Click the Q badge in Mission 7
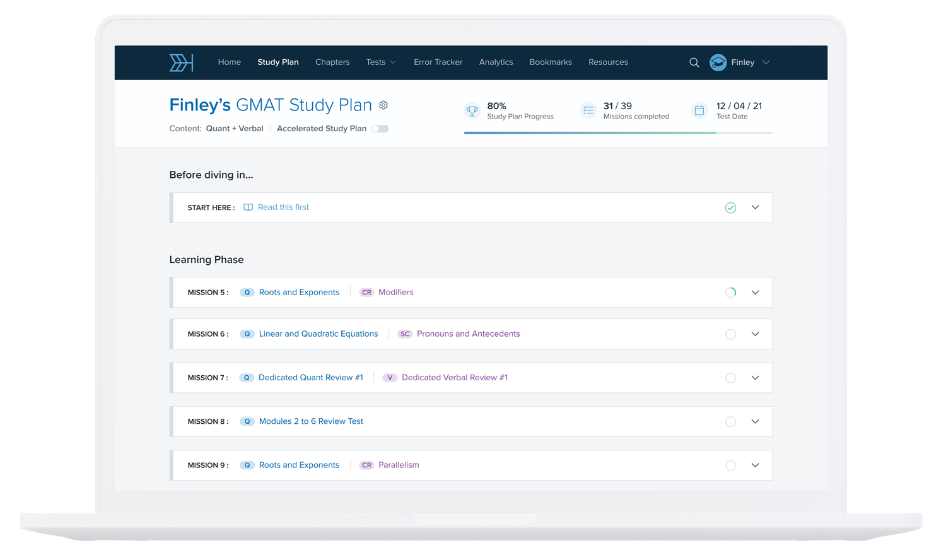 pos(247,378)
